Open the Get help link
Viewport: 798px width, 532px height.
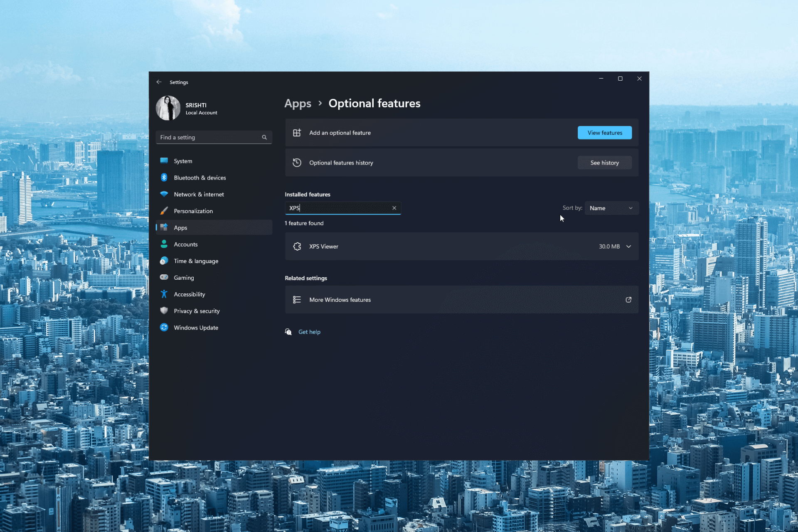[309, 332]
